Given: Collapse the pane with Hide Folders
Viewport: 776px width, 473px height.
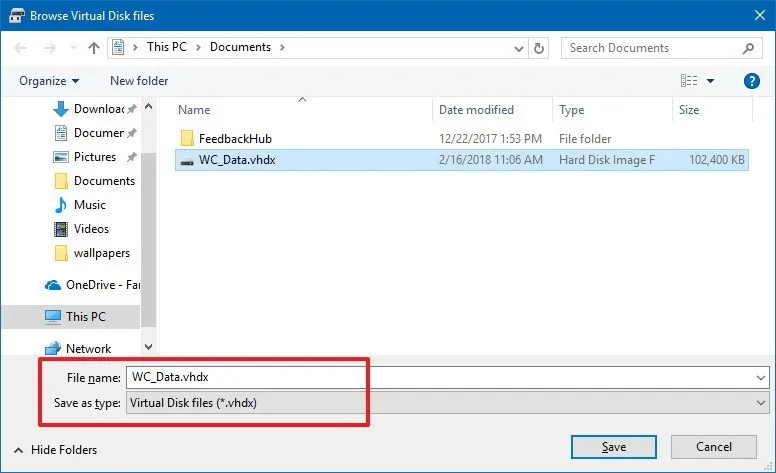Looking at the screenshot, I should [55, 450].
